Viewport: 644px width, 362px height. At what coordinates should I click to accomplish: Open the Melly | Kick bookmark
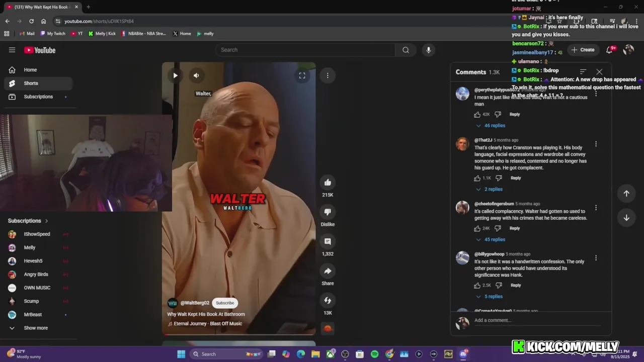pyautogui.click(x=102, y=34)
